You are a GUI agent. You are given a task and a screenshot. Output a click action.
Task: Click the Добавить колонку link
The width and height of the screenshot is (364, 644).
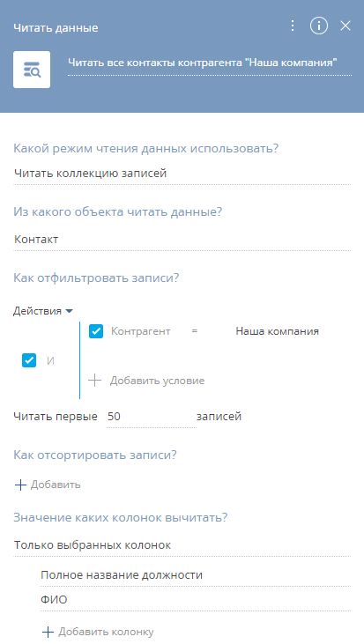click(106, 632)
